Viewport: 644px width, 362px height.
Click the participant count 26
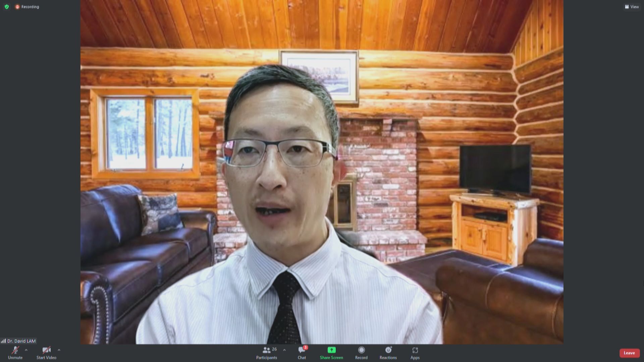coord(274,349)
